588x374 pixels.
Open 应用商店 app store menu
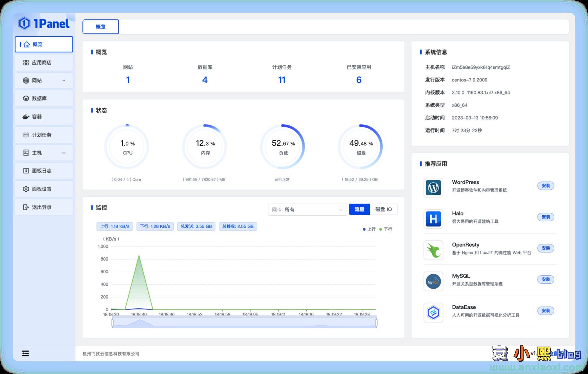[x=44, y=63]
